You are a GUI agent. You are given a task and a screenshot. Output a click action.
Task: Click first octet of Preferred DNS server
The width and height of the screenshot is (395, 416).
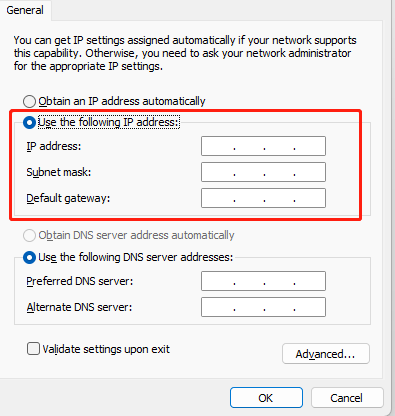[x=218, y=281]
